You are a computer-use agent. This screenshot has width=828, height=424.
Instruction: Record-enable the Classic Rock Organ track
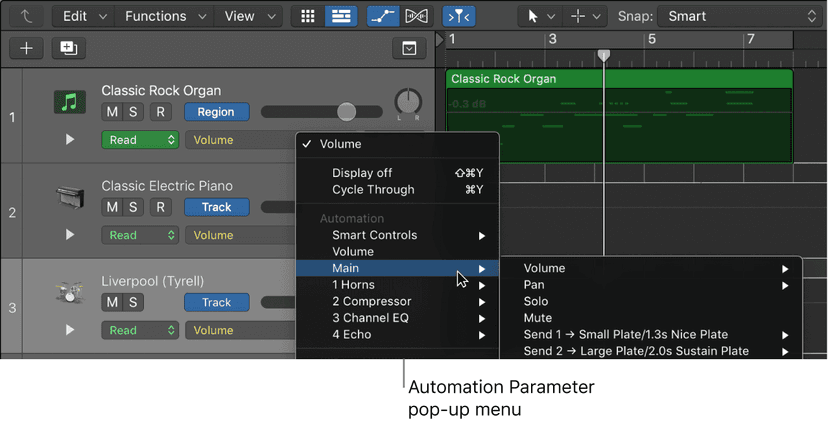tap(161, 112)
